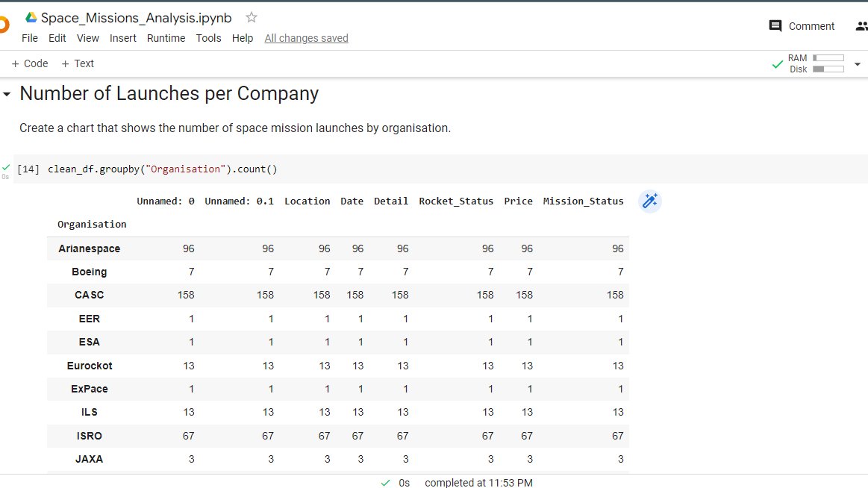Open the View menu

click(87, 38)
